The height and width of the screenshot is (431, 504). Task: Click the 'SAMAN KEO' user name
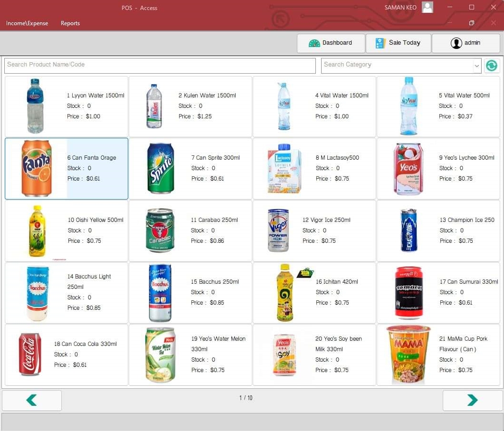(400, 8)
